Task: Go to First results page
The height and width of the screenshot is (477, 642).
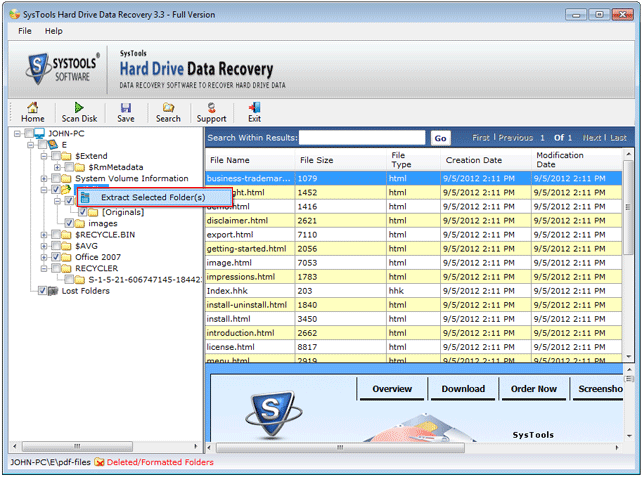Action: (481, 138)
